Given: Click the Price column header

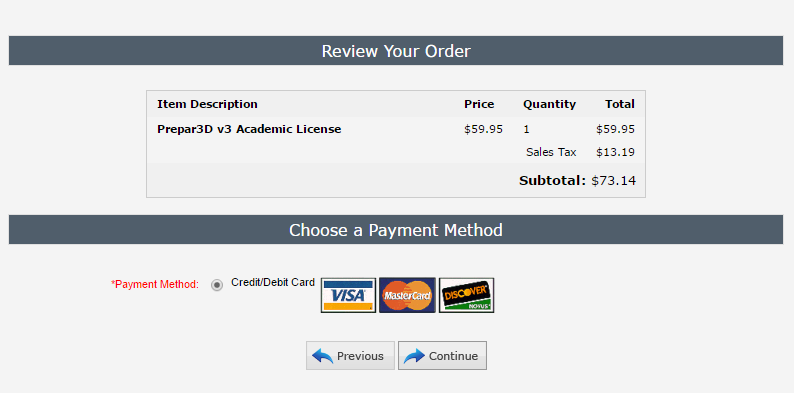Looking at the screenshot, I should 479,104.
